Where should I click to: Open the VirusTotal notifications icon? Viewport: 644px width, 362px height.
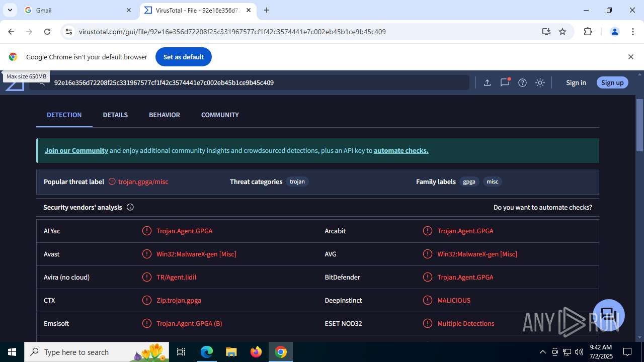505,82
